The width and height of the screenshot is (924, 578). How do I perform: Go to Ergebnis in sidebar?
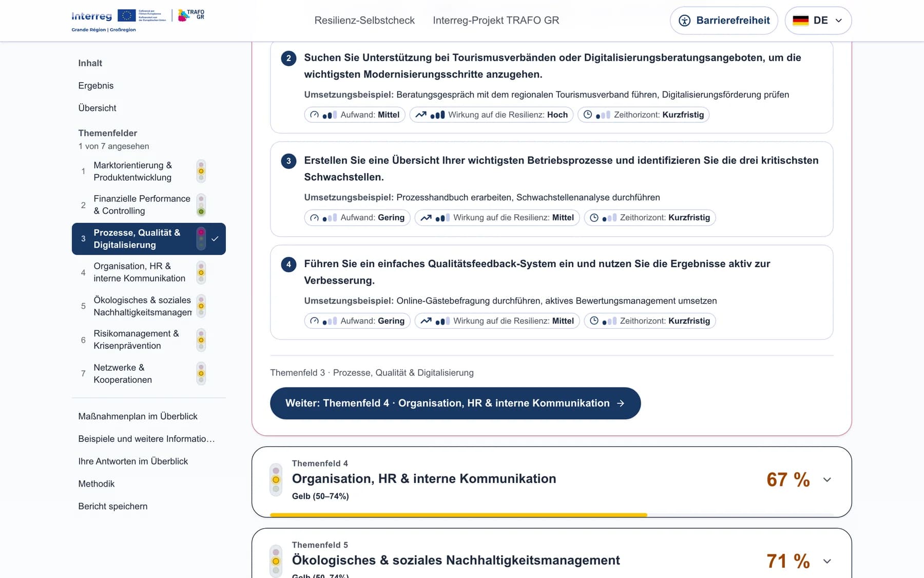96,86
